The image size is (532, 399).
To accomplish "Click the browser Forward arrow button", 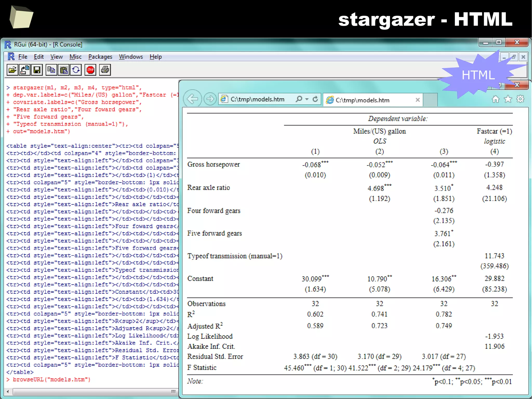I will (210, 99).
